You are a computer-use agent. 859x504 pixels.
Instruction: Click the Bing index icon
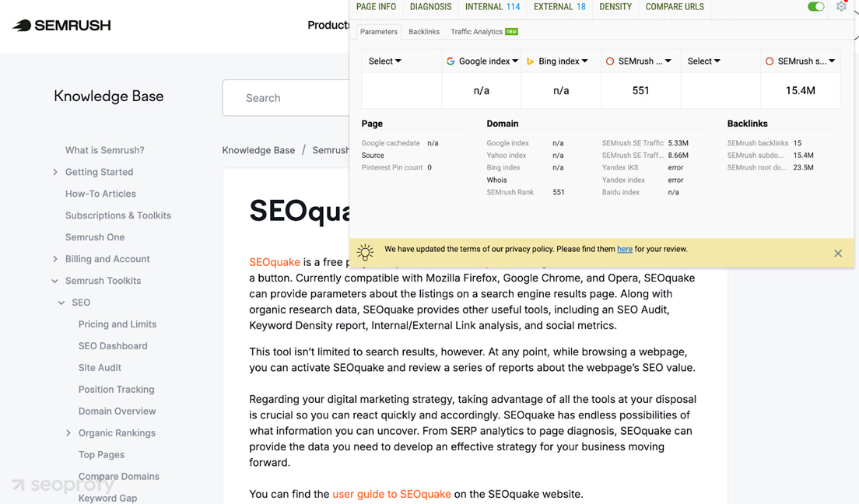tap(531, 61)
